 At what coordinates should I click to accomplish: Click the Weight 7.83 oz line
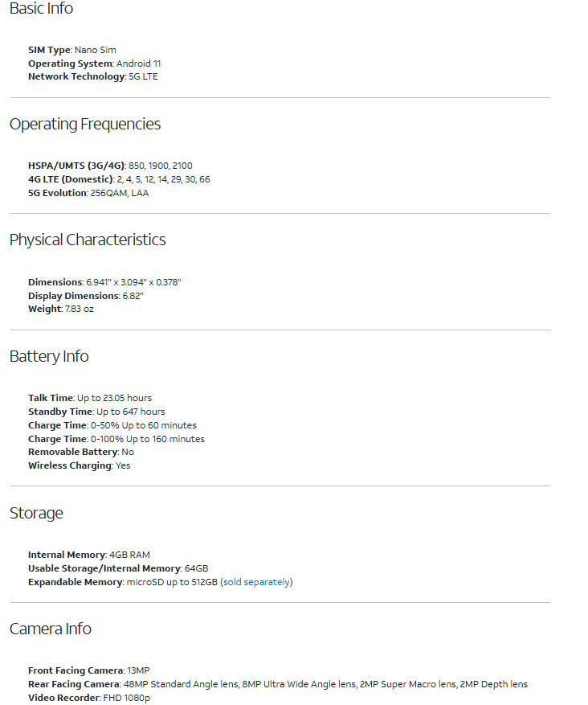[60, 309]
